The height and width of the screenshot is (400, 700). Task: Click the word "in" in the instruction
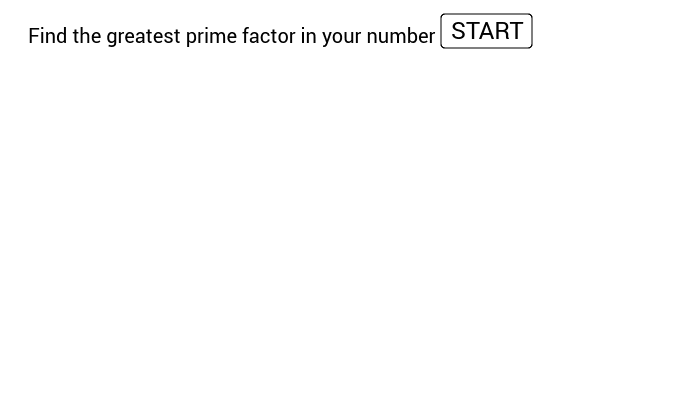tap(308, 36)
